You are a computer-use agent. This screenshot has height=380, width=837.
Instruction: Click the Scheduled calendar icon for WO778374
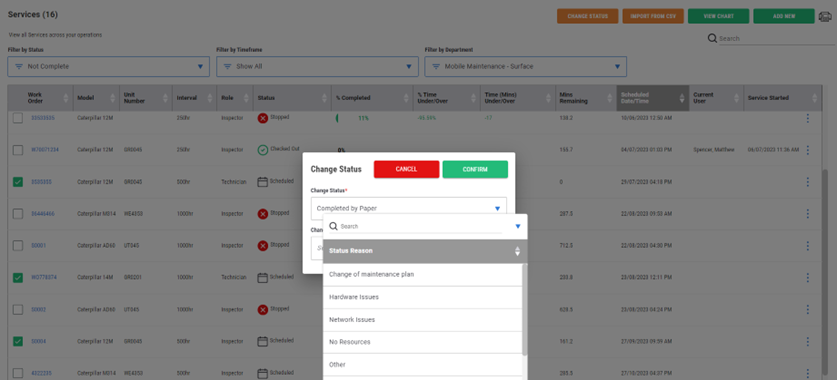263,278
